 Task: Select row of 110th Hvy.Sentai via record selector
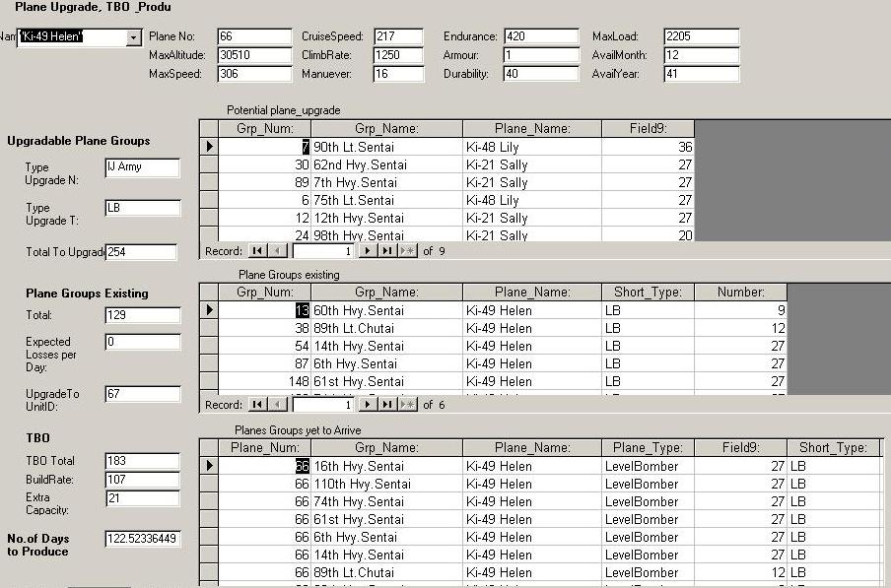209,484
